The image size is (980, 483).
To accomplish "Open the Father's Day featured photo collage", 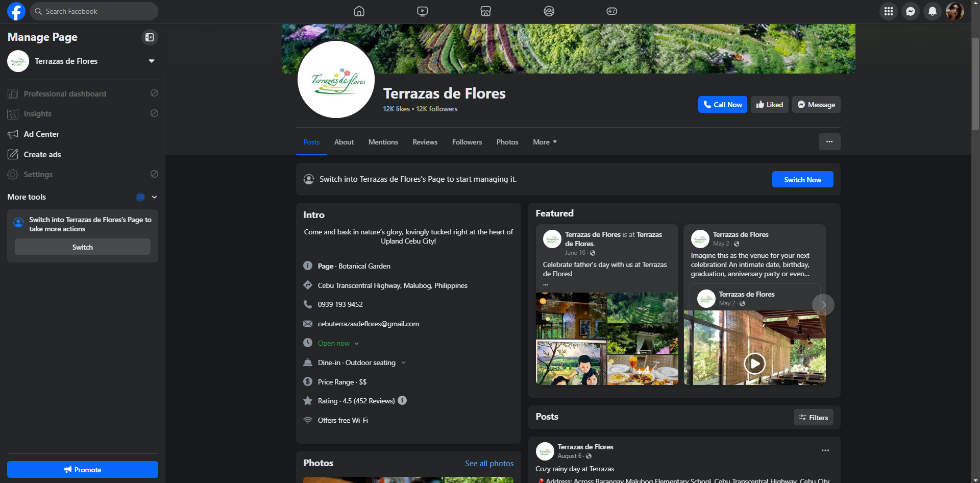I will pos(607,339).
